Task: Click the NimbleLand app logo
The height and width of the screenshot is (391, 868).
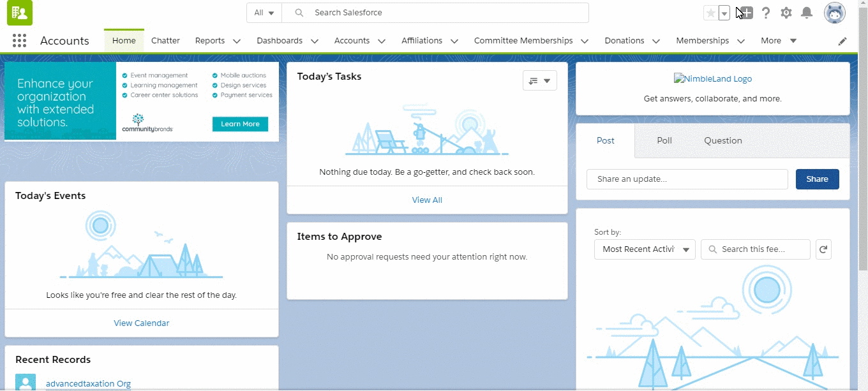Action: [712, 79]
